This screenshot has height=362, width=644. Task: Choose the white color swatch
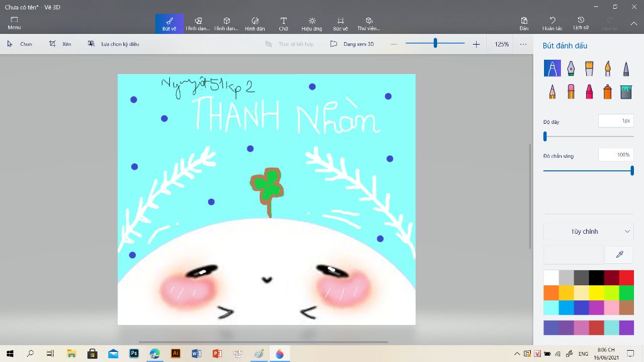(x=551, y=278)
